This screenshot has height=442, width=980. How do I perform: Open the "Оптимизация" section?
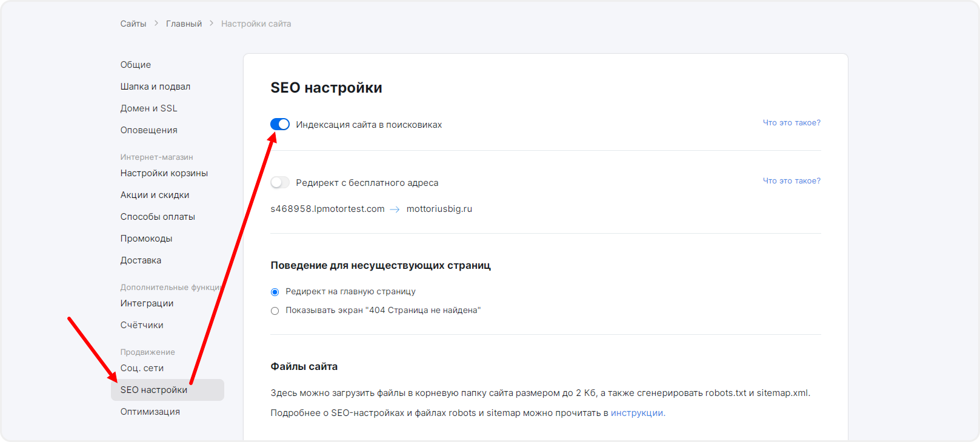(x=150, y=412)
